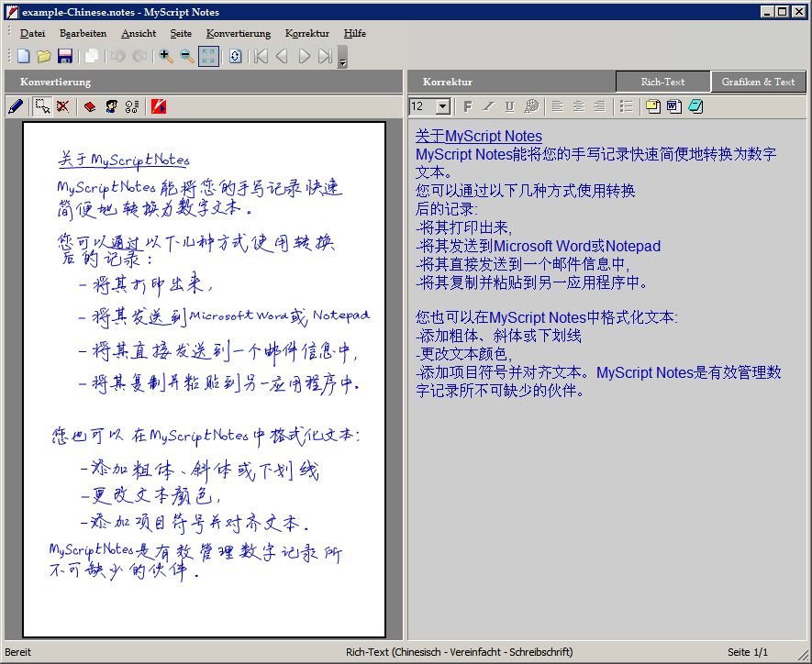Open the conversion options list icon

pyautogui.click(x=132, y=106)
